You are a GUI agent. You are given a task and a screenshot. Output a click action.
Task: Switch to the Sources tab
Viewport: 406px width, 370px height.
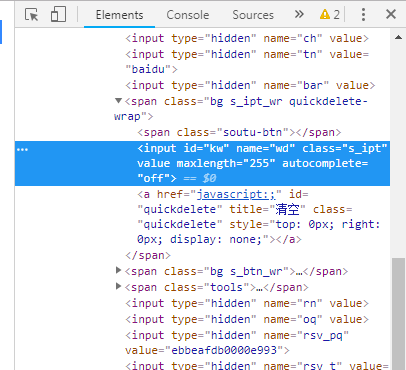click(x=253, y=15)
